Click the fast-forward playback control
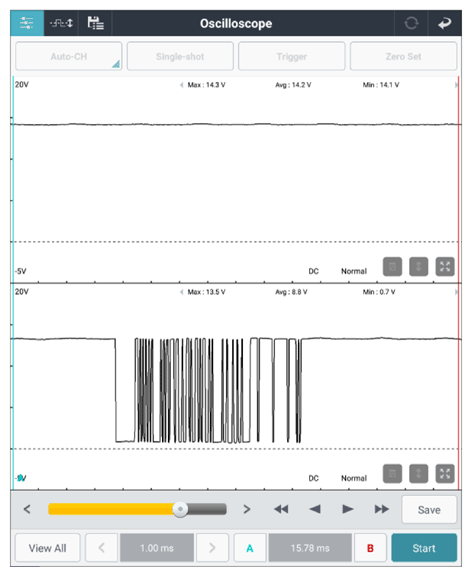 [x=381, y=509]
